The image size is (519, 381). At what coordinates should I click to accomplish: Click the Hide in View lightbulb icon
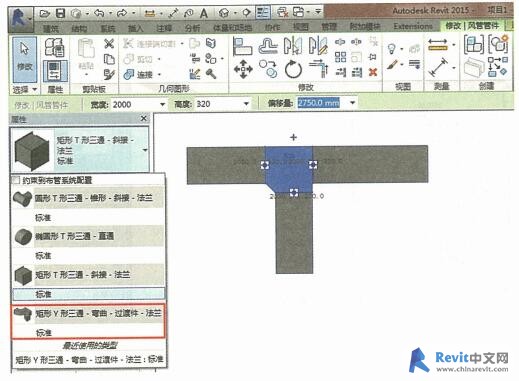[392, 49]
